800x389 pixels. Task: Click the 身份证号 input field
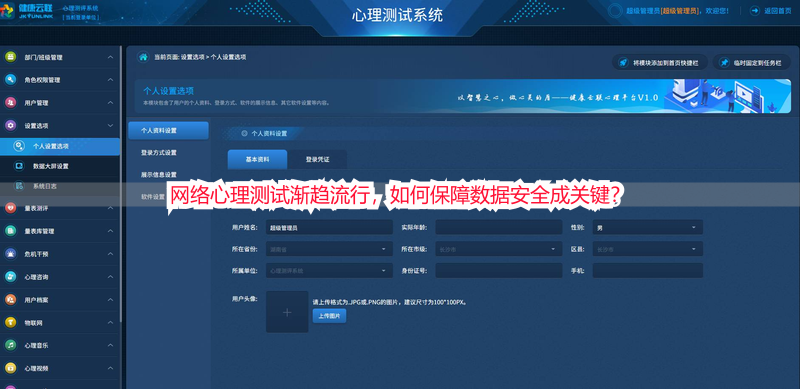[x=498, y=271]
